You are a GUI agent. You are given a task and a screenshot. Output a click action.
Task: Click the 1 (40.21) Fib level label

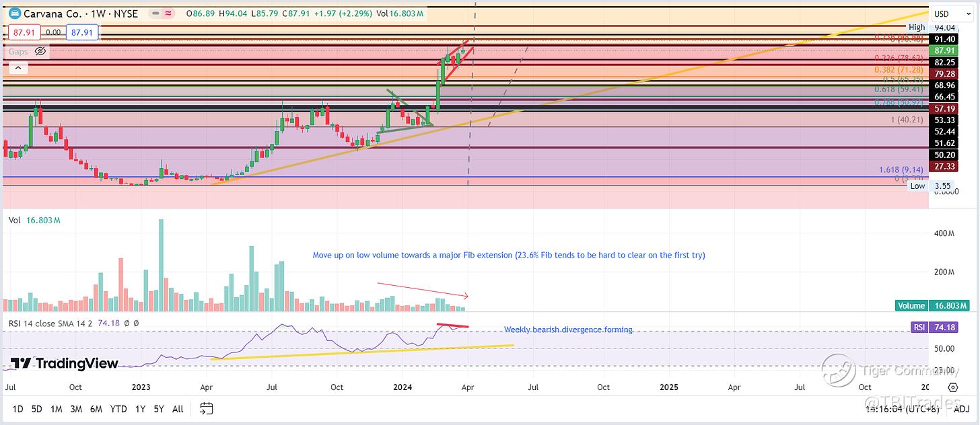tap(906, 119)
